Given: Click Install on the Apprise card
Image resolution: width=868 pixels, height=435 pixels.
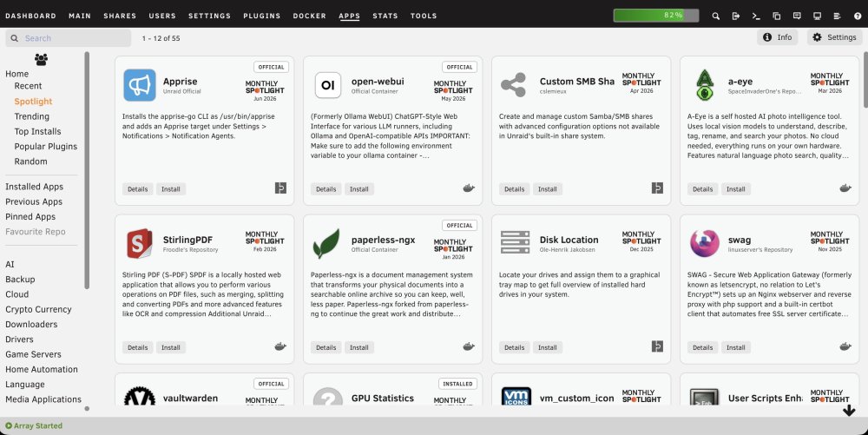Looking at the screenshot, I should point(170,189).
